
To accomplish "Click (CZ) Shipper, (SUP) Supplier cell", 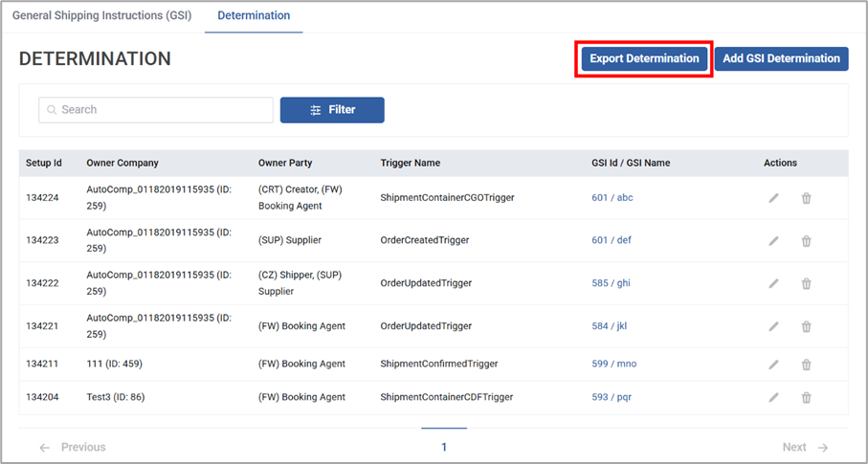I will point(300,283).
